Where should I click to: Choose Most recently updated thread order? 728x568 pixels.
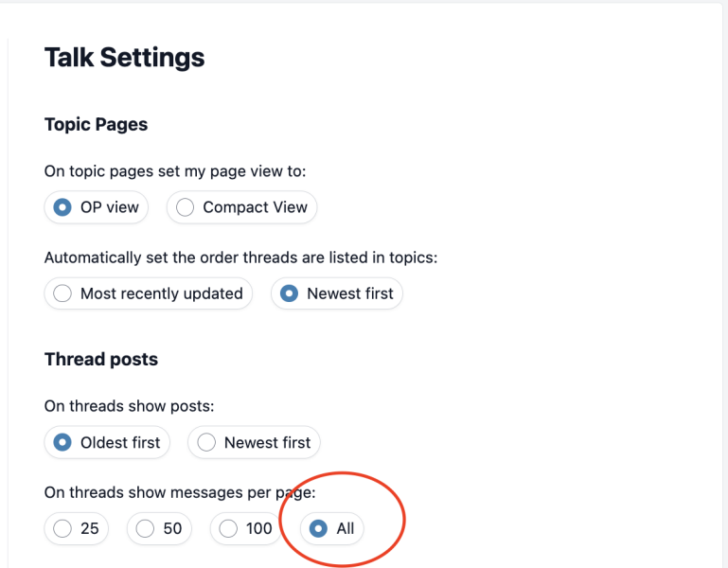(62, 293)
